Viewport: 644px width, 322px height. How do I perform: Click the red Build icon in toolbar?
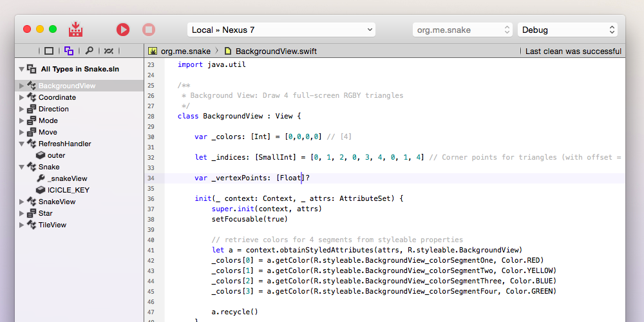[77, 30]
